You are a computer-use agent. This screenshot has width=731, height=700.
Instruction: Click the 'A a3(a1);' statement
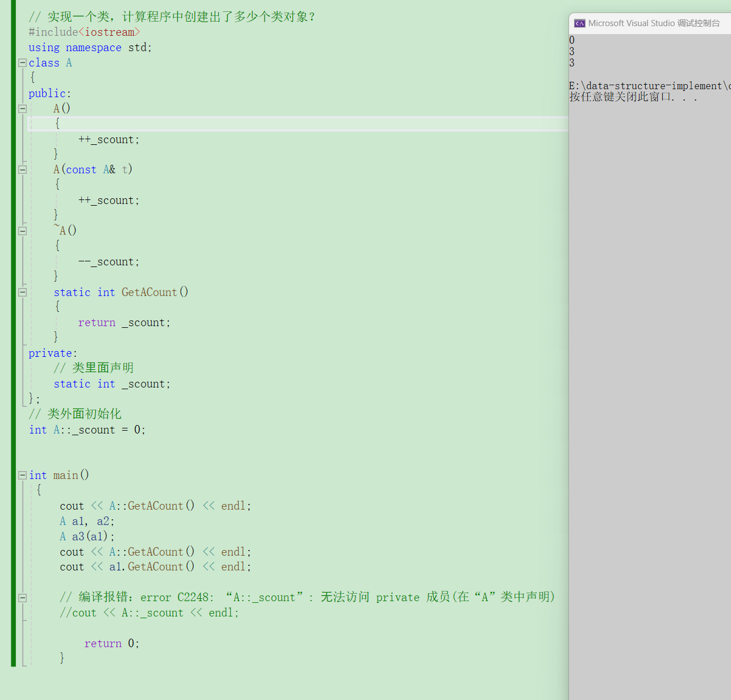point(87,537)
